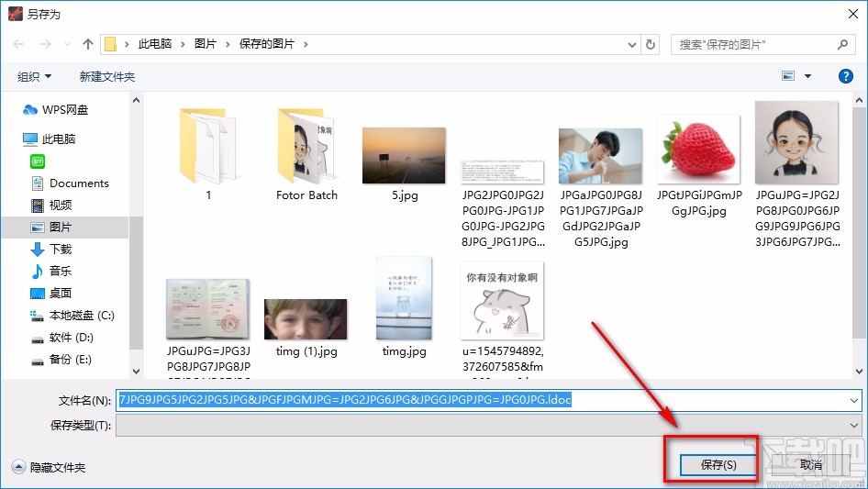
Task: Expand the filename dropdown arrow
Action: tap(854, 400)
